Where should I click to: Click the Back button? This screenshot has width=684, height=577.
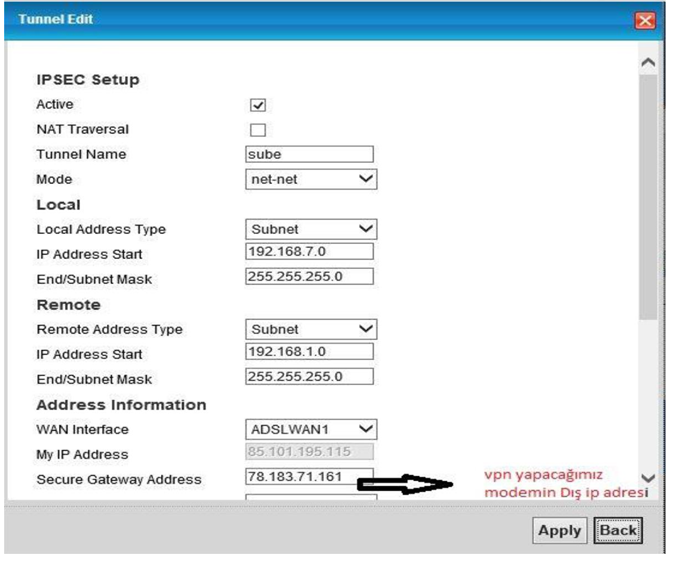[x=618, y=530]
